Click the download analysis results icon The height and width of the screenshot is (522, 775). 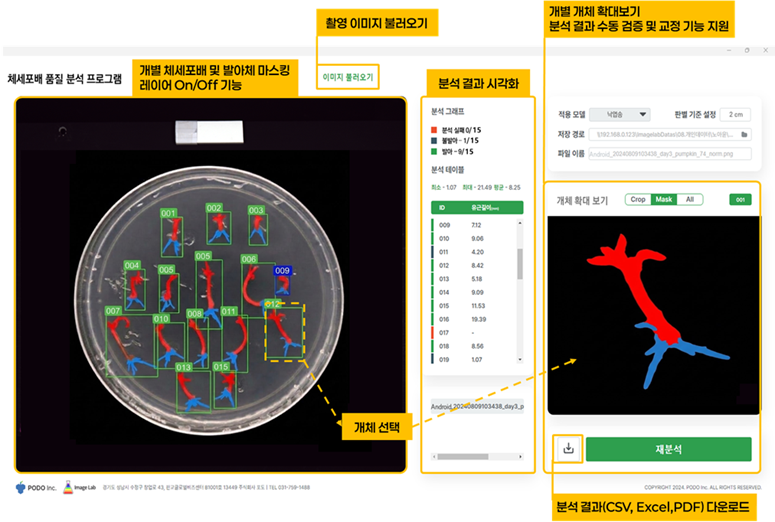click(568, 448)
